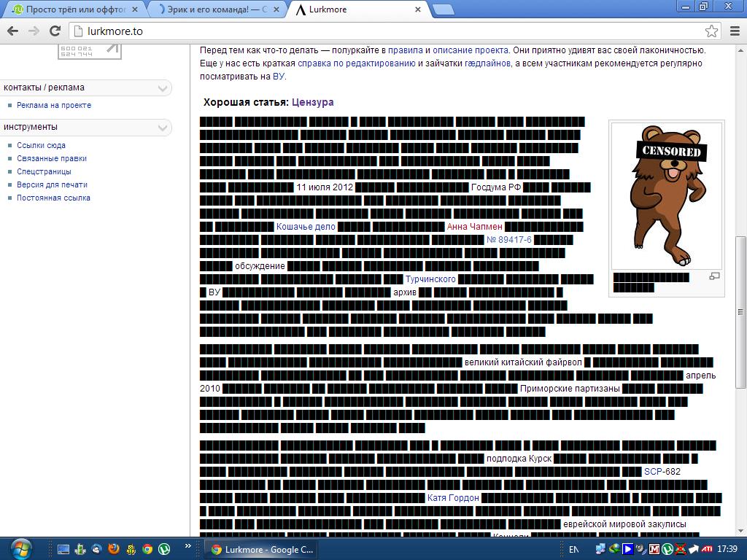Click the yellow quick launch icon

tap(131, 550)
